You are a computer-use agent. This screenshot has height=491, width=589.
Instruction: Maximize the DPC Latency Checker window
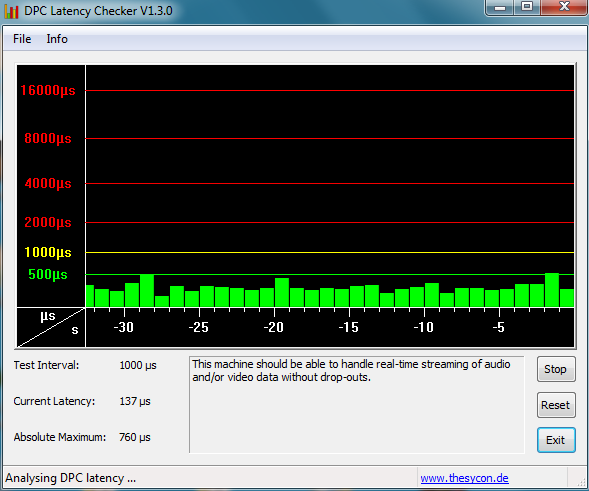[x=527, y=7]
